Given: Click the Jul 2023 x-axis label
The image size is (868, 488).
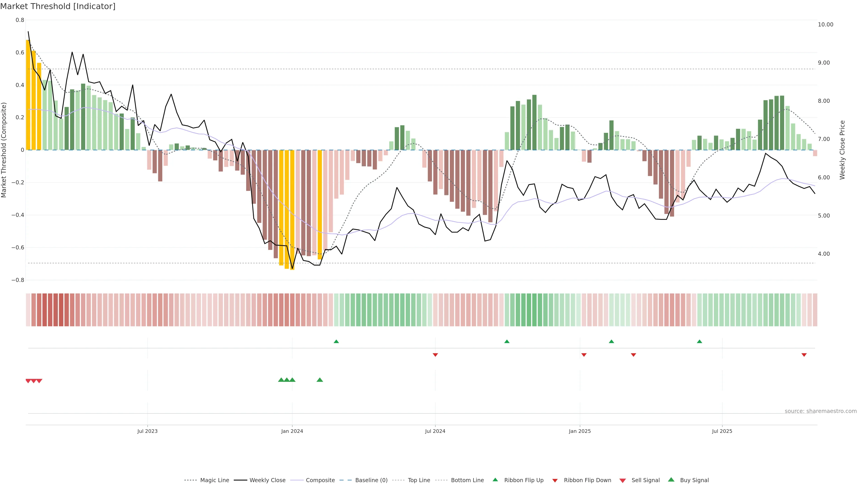Looking at the screenshot, I should pos(147,431).
